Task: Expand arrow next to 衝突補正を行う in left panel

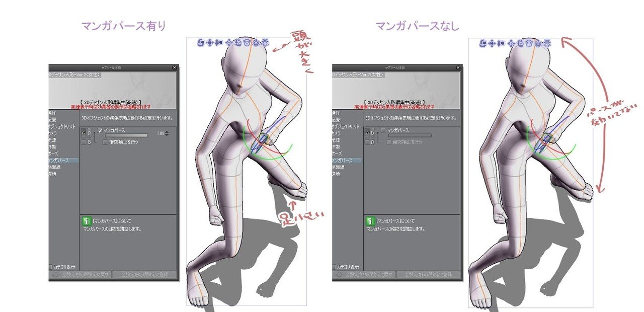Action: click(89, 142)
